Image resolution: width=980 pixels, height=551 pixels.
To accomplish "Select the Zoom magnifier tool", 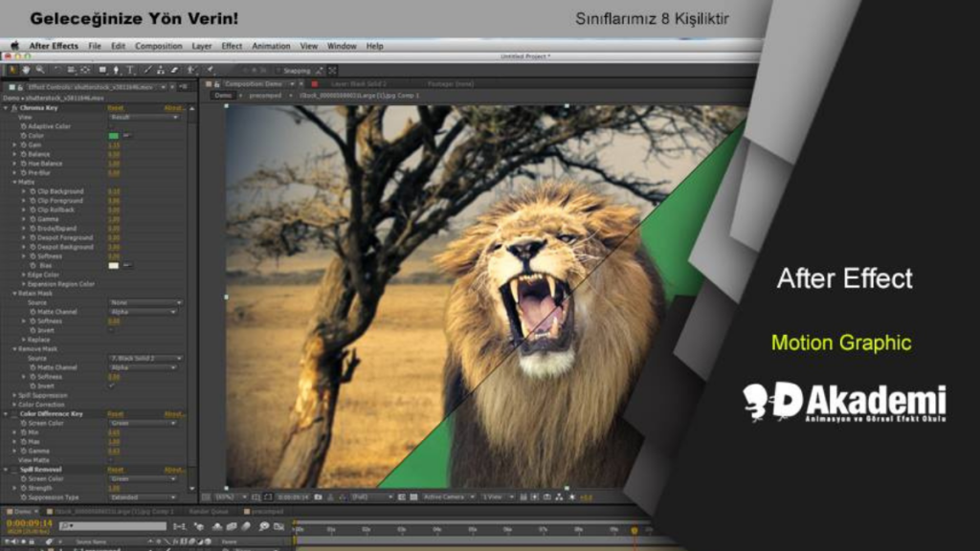I will coord(39,70).
